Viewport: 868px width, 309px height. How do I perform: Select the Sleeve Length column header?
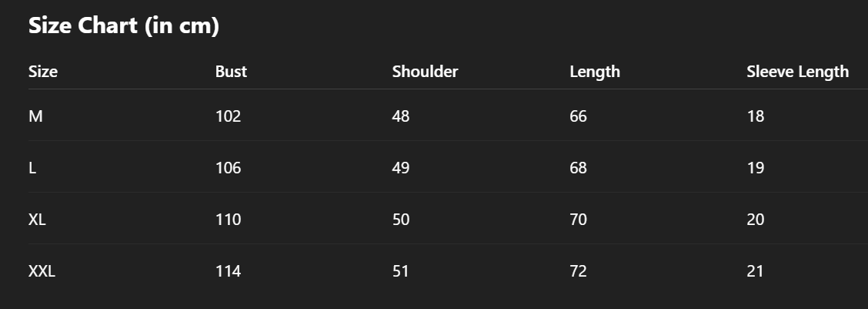coord(797,72)
